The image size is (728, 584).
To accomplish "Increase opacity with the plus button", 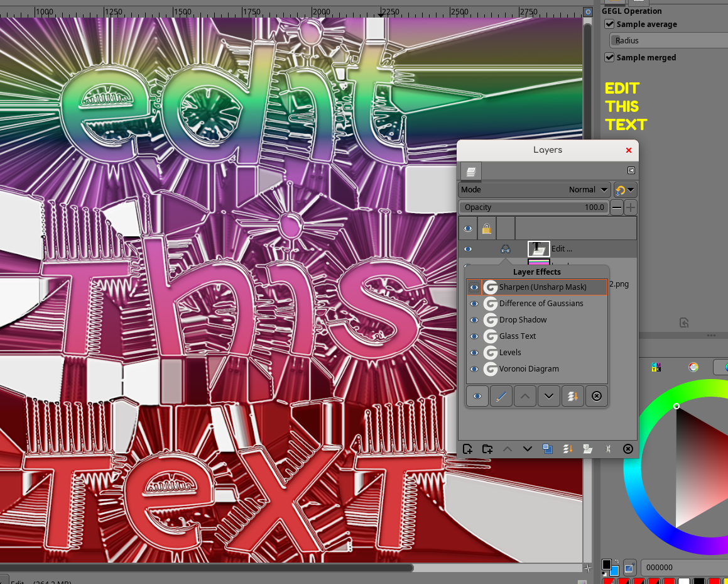I will (x=631, y=207).
